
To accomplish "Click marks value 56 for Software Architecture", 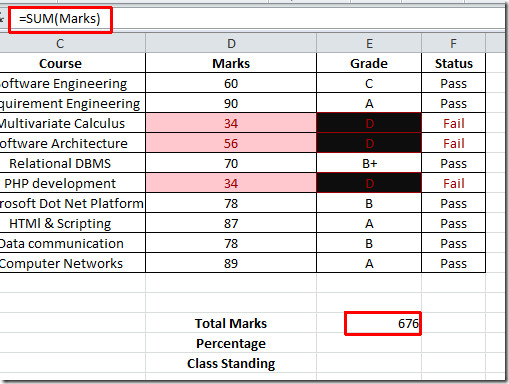I will 231,143.
